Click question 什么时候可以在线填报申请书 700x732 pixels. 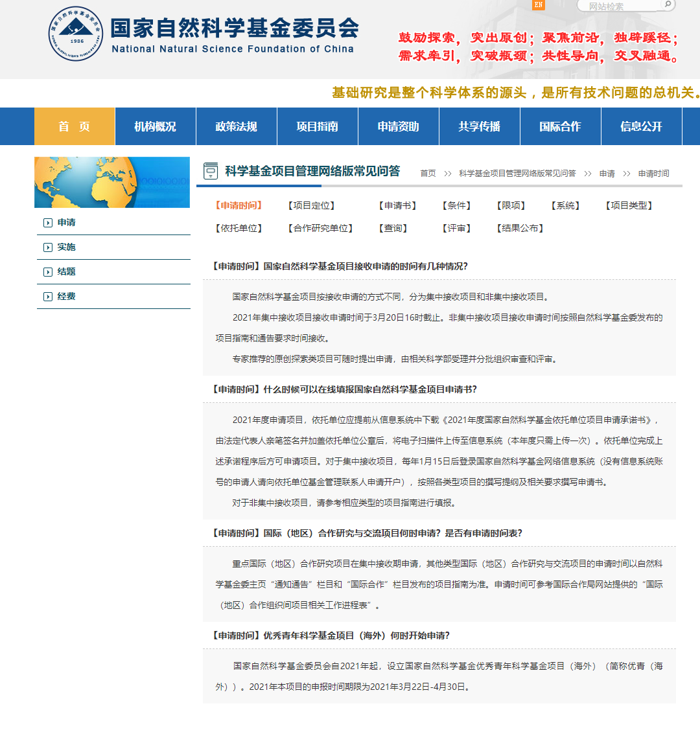[x=344, y=389]
